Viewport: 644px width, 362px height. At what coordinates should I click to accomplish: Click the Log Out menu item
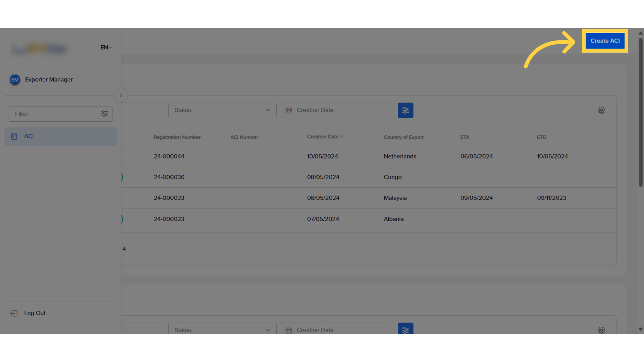pyautogui.click(x=35, y=313)
